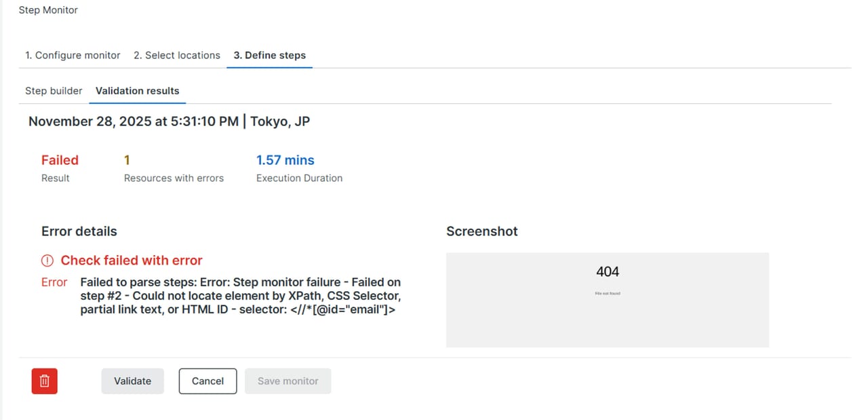Click the Resources with errors count

tap(127, 160)
